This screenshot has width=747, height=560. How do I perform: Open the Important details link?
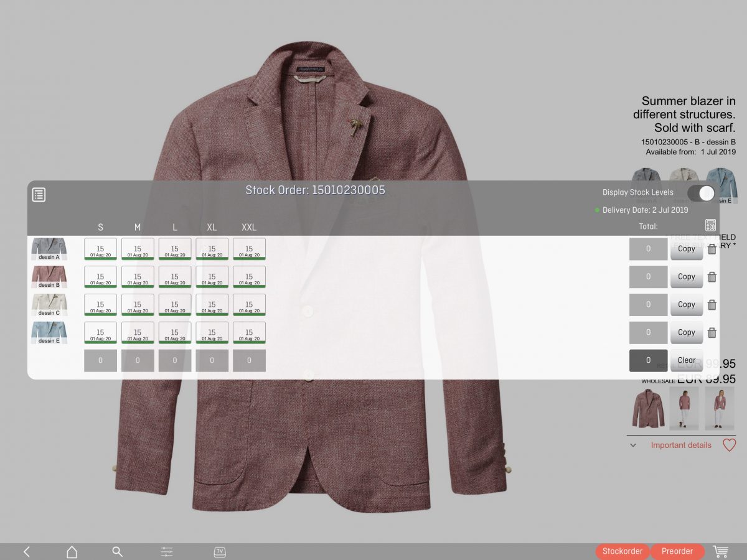pyautogui.click(x=681, y=446)
